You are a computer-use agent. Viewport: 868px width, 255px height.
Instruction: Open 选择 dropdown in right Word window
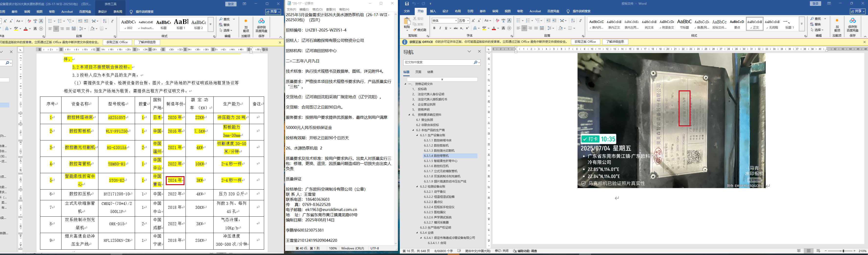click(x=818, y=30)
